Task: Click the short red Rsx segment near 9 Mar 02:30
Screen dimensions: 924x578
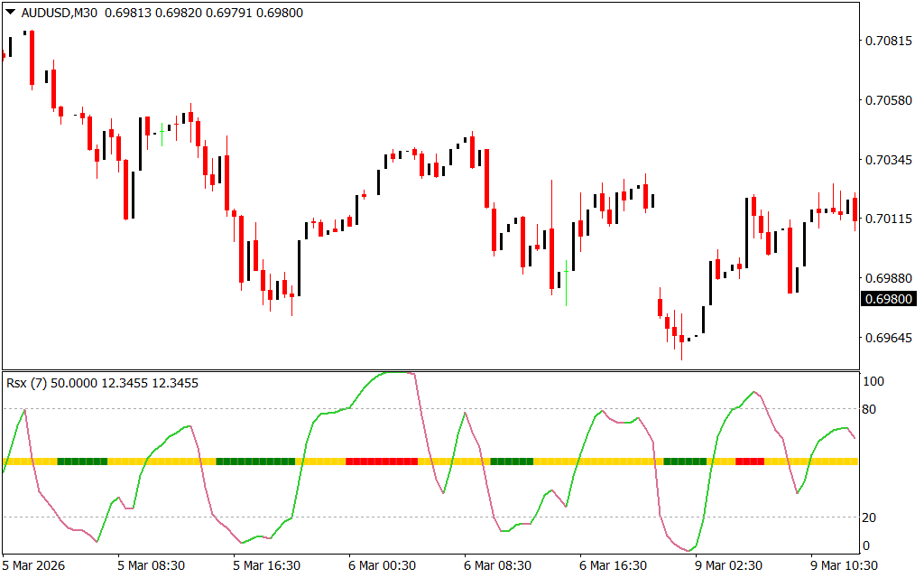Action: point(750,461)
